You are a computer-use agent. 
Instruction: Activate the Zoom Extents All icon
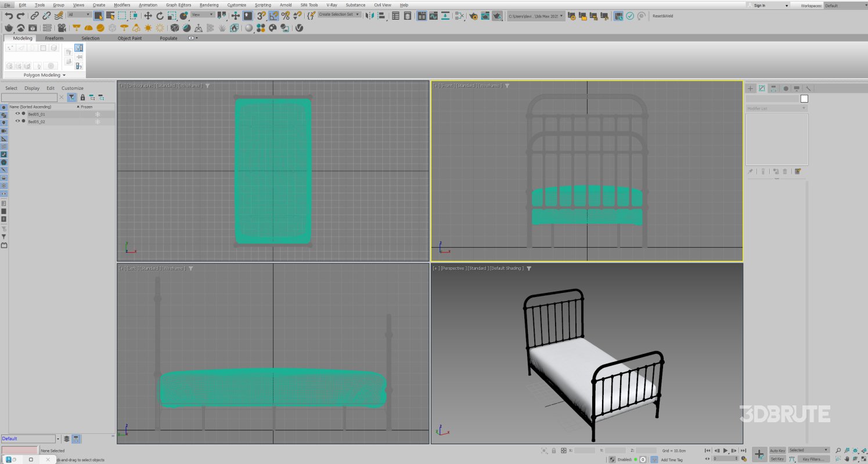tap(864, 450)
